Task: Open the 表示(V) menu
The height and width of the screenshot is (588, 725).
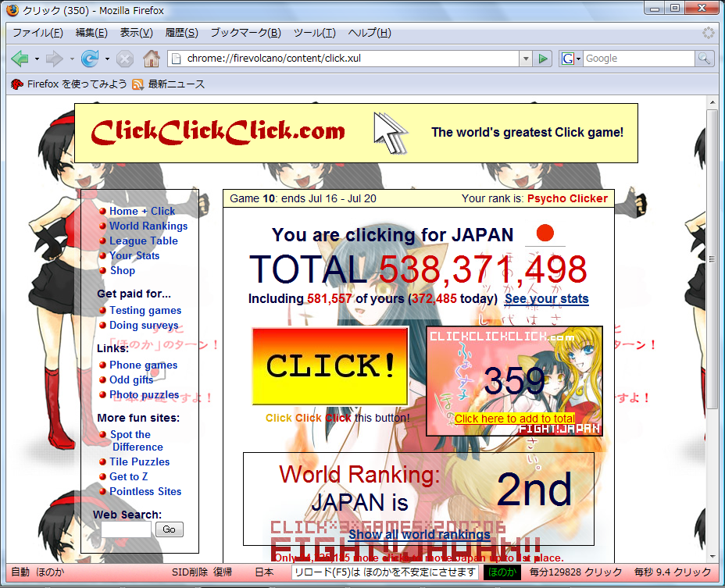Action: tap(137, 33)
